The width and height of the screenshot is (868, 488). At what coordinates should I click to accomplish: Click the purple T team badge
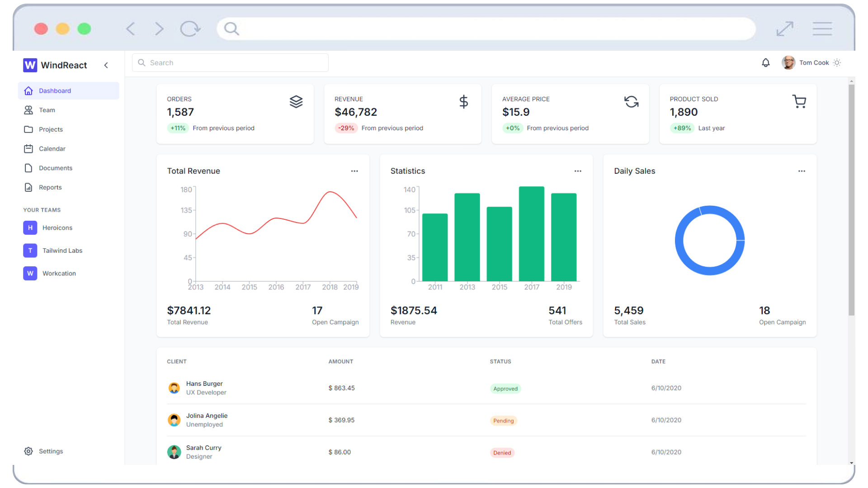tap(30, 251)
